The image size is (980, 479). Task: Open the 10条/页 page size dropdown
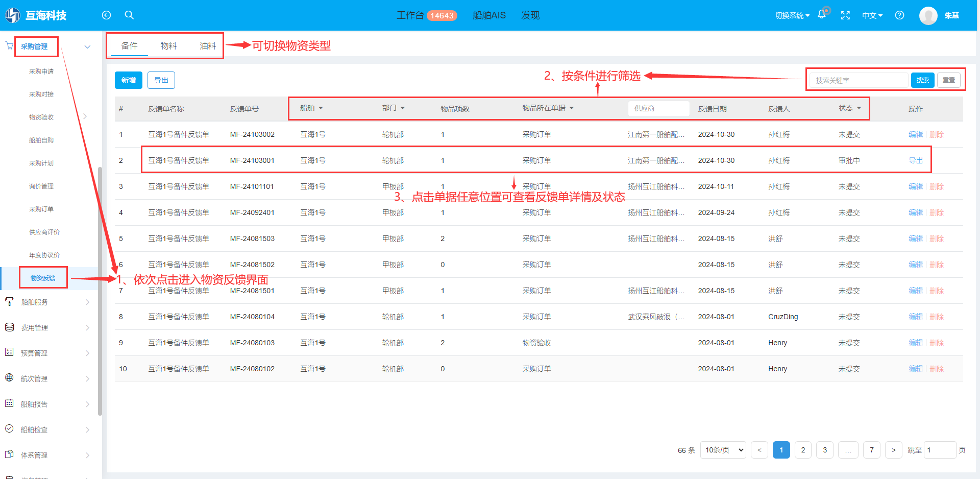tap(723, 450)
